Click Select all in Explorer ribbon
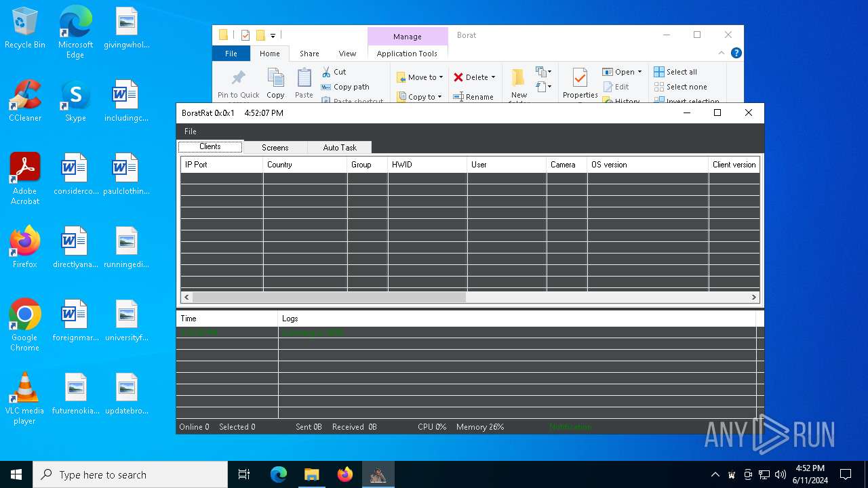Screen dimensions: 868x488 pos(675,72)
